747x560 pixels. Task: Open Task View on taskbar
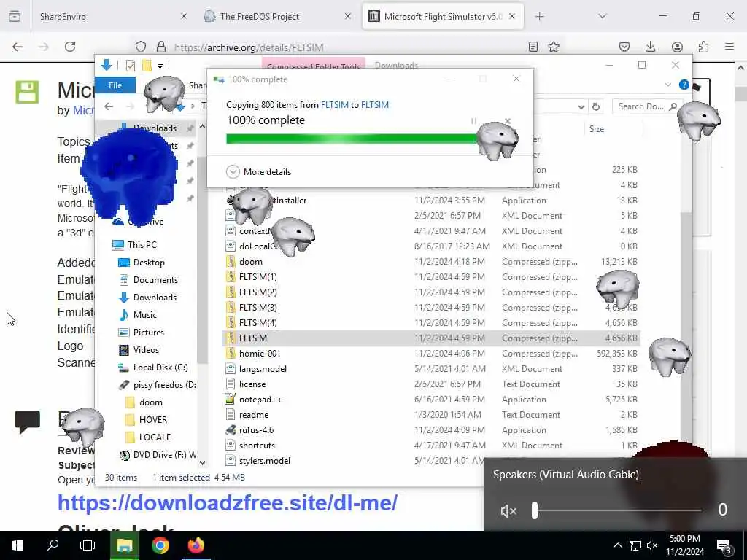88,545
